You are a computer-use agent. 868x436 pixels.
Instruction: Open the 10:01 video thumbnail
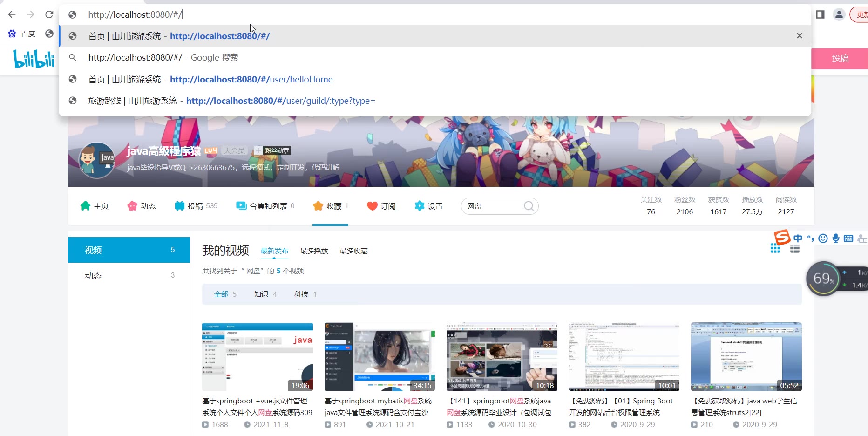point(624,357)
